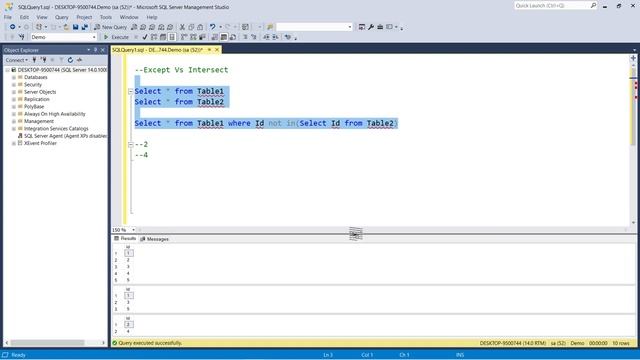Click the Copy icon in toolbar
Viewport: 640px width, 360px height.
coord(191,27)
